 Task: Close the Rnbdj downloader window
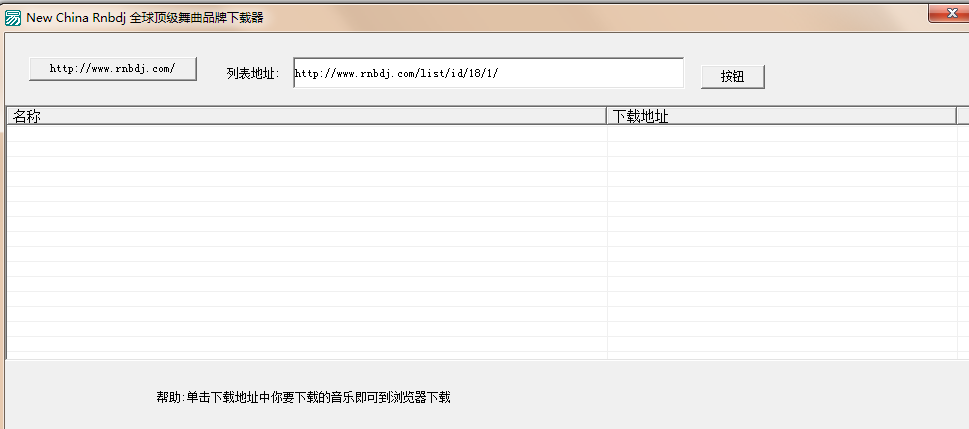[x=950, y=13]
